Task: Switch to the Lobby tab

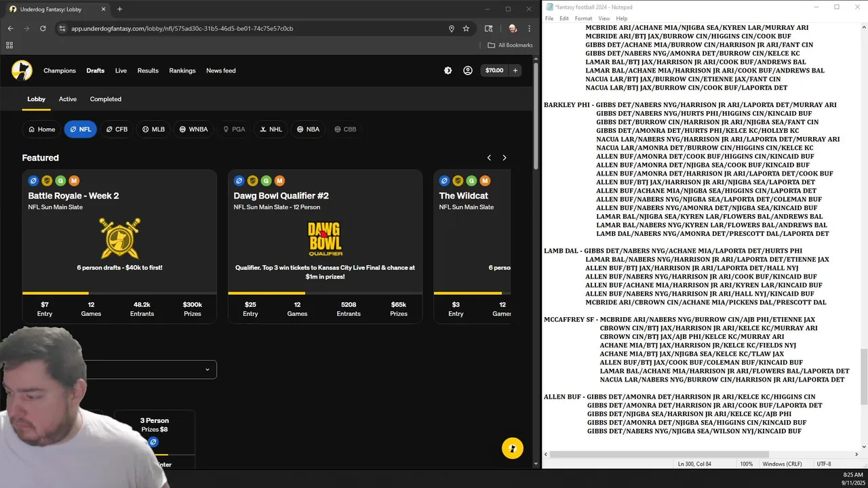Action: pos(36,99)
